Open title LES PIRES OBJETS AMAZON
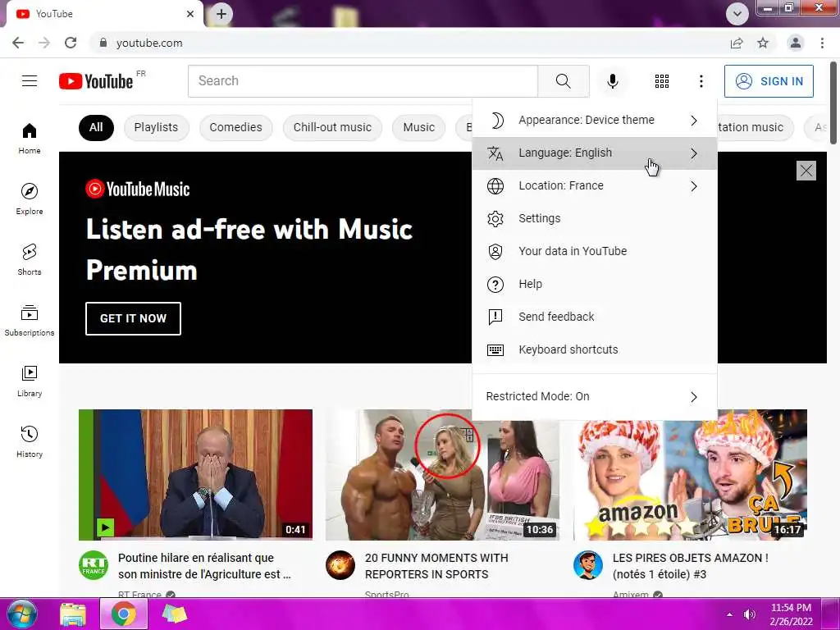This screenshot has height=630, width=840. (x=691, y=566)
